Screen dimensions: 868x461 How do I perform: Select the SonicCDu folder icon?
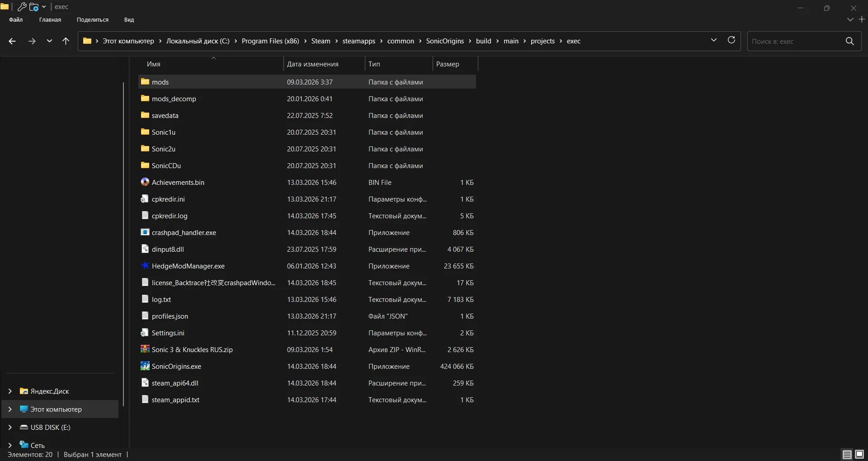[x=145, y=165]
